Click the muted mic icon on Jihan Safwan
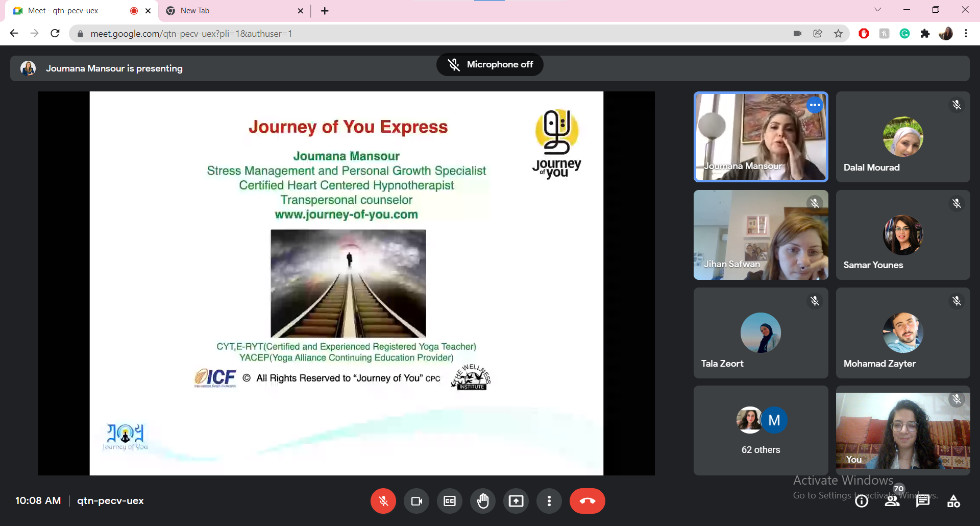 815,203
